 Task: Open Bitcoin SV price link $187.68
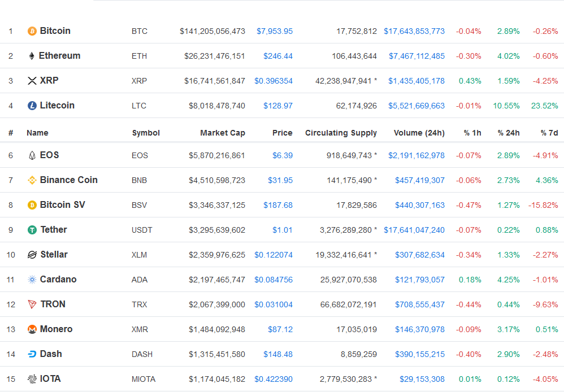(x=277, y=205)
